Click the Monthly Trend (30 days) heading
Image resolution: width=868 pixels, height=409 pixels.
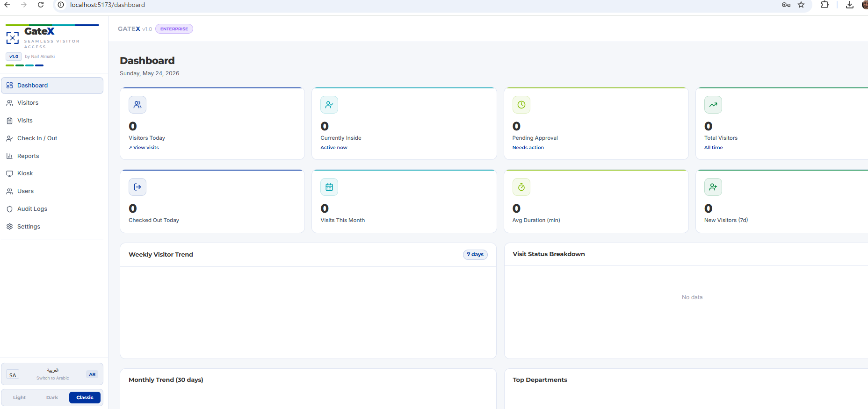click(x=166, y=380)
